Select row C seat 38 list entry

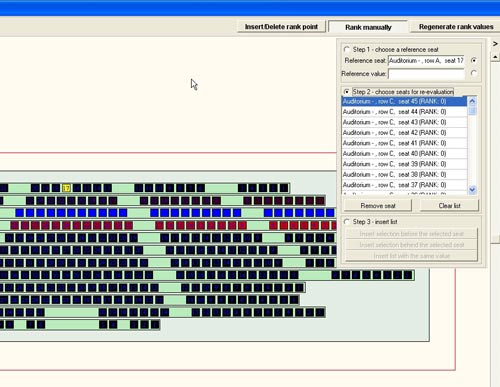pos(404,174)
